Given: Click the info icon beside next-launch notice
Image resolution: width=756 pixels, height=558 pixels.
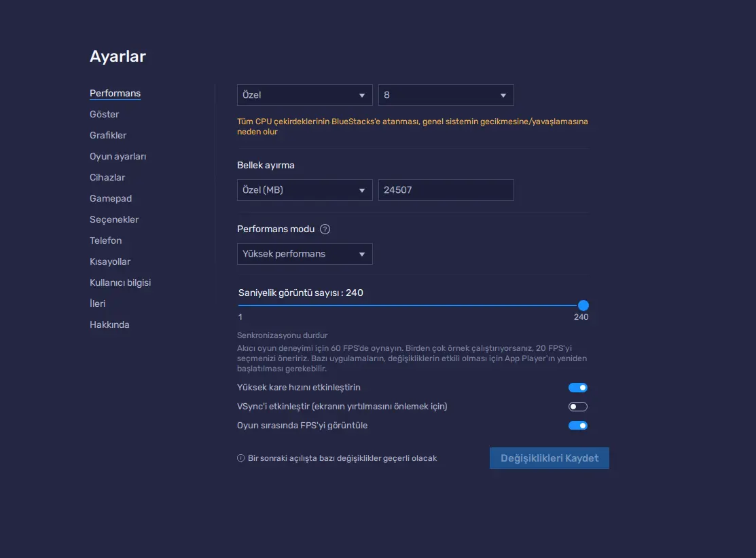Looking at the screenshot, I should (241, 458).
